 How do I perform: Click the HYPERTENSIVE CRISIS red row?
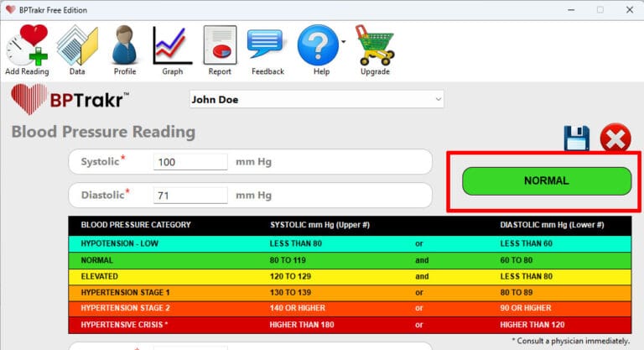click(349, 324)
